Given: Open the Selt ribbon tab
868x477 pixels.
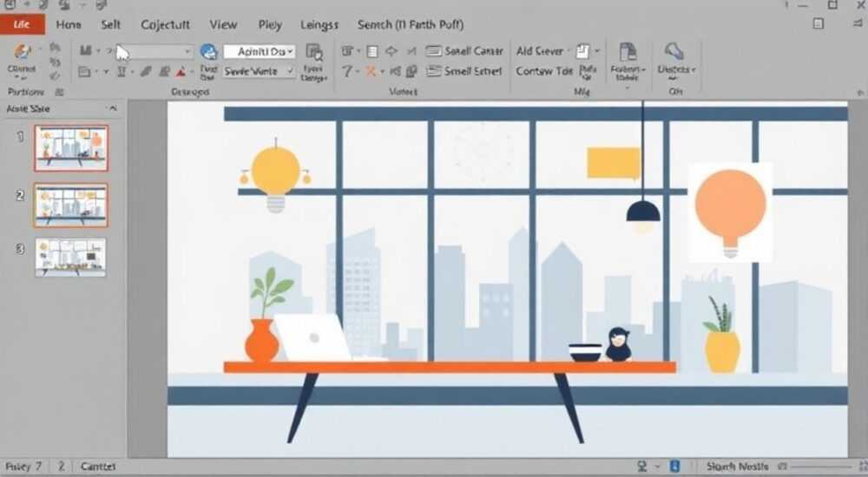Looking at the screenshot, I should 111,25.
